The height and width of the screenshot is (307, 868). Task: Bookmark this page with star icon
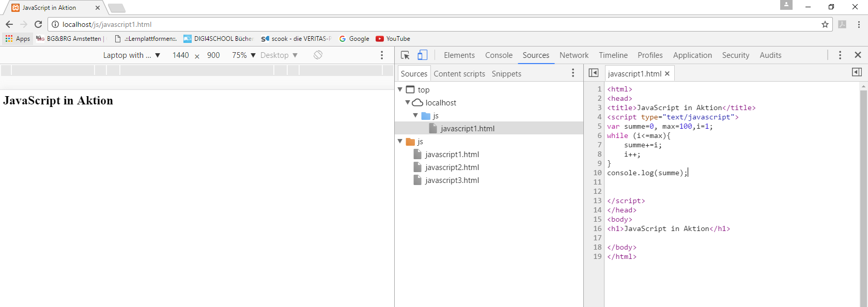coord(825,24)
